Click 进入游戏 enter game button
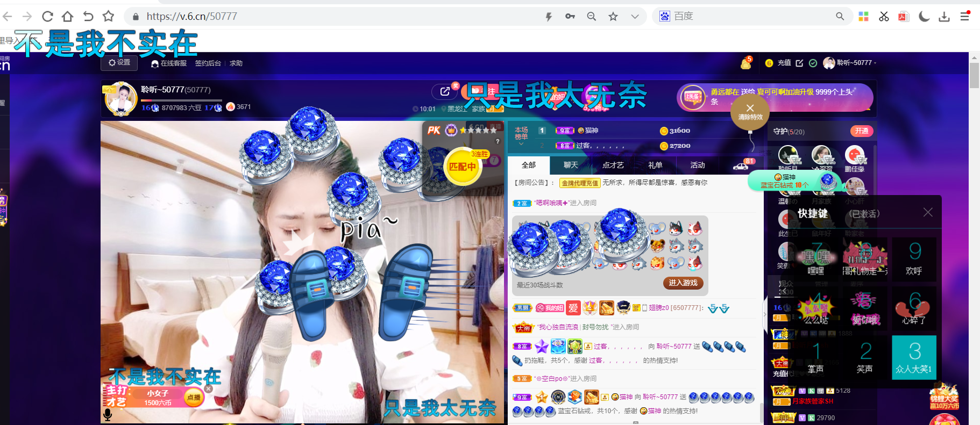This screenshot has height=425, width=980. click(683, 283)
